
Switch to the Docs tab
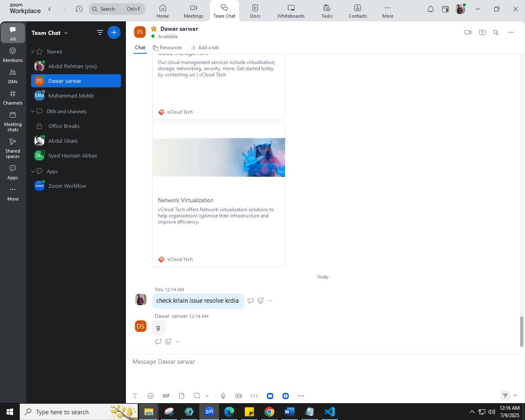coord(255,11)
